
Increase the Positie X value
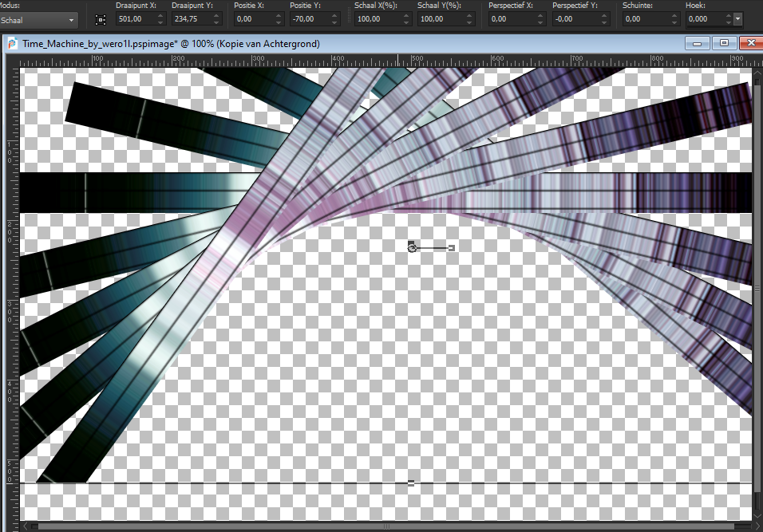click(279, 16)
